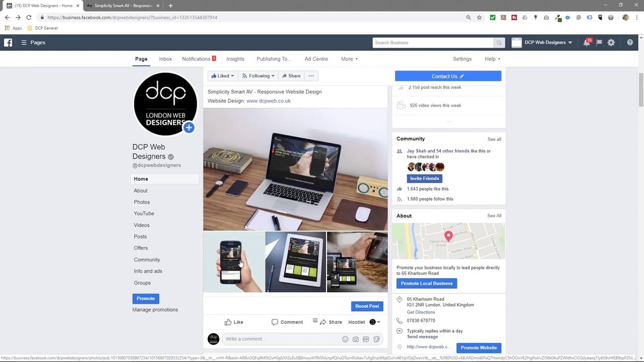Reload the page with browser refresh icon
Viewport: 644px width, 362px height.
(29, 18)
